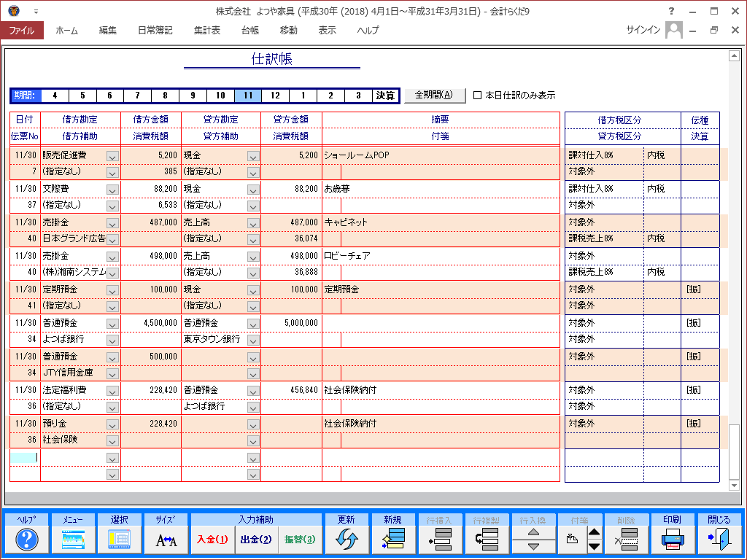Open the ファイル menu

pyautogui.click(x=22, y=30)
